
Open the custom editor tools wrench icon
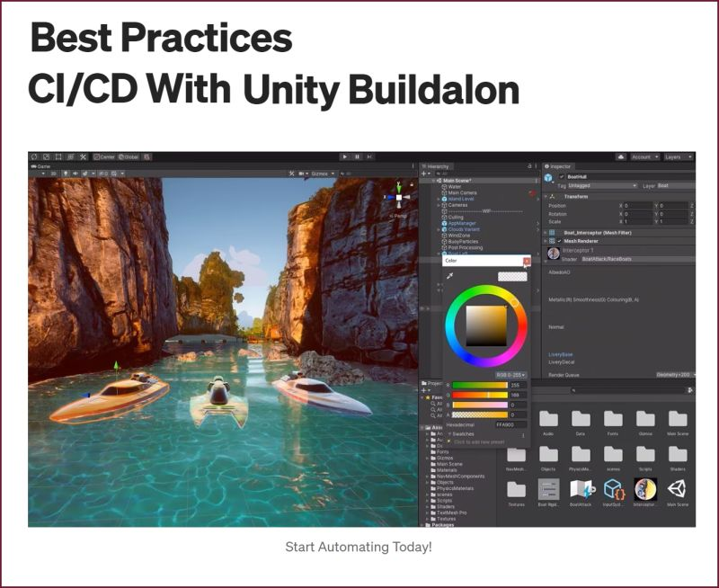point(83,156)
